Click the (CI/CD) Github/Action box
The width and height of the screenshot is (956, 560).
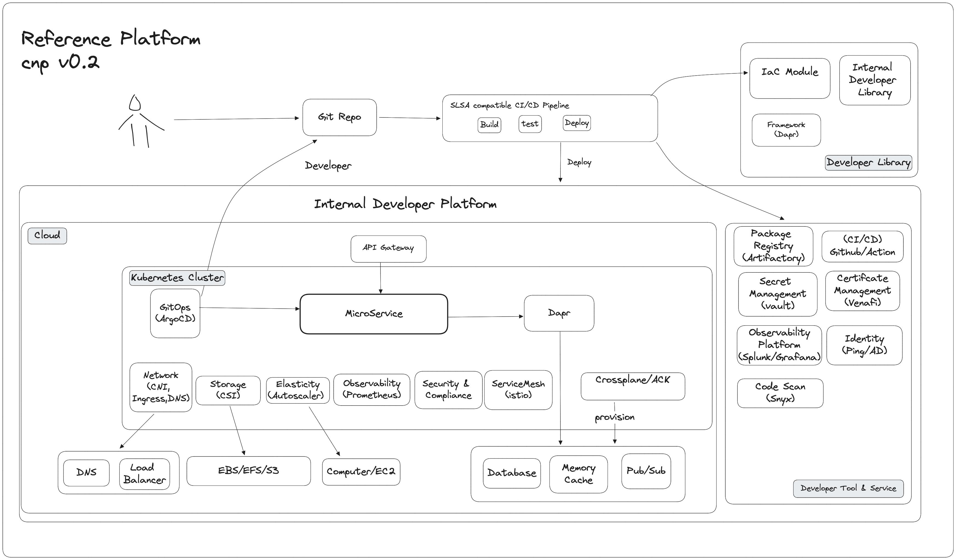862,246
